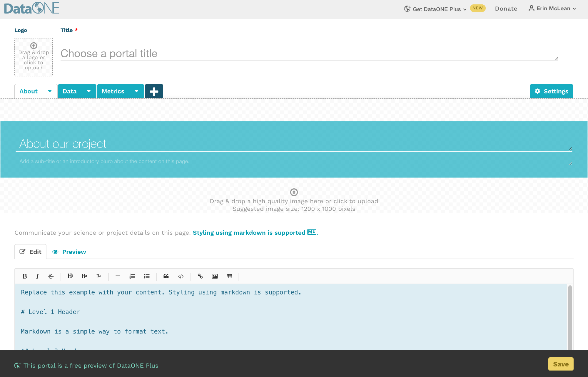Open portal Settings
Viewport: 588px width, 377px height.
click(551, 91)
